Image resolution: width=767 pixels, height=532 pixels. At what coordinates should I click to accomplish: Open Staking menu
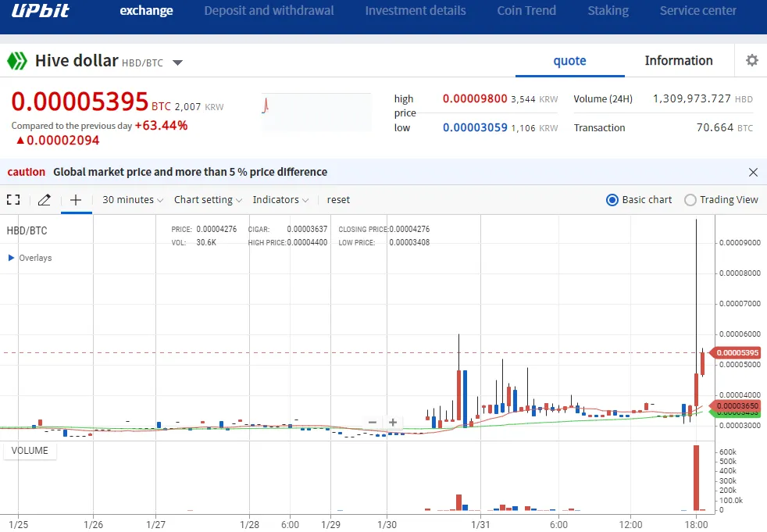point(608,11)
